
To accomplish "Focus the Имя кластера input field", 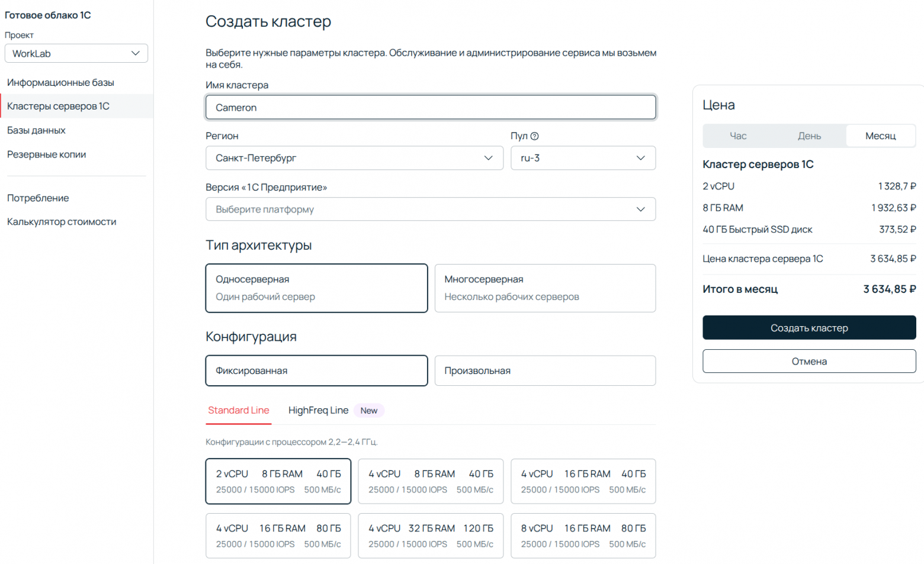I will pos(430,108).
